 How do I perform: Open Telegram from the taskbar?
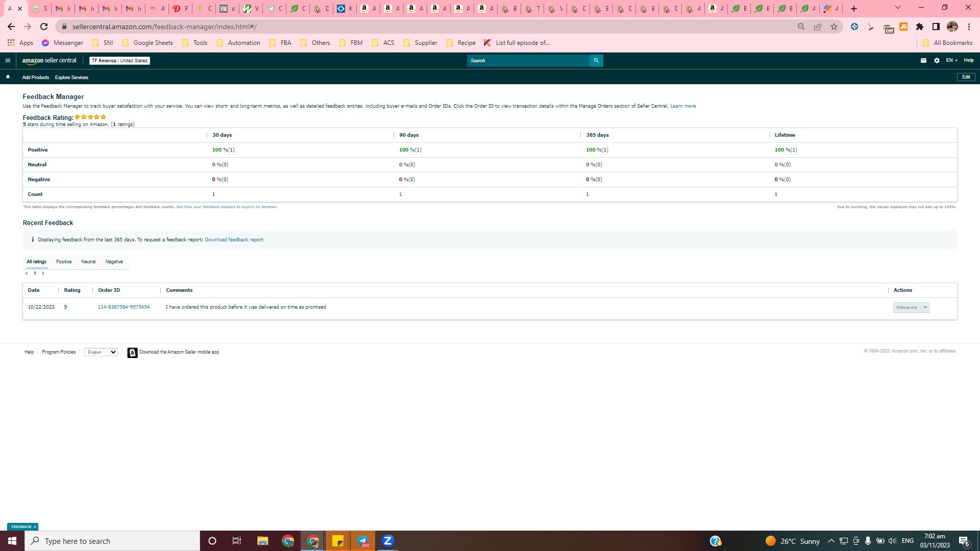pos(363,541)
